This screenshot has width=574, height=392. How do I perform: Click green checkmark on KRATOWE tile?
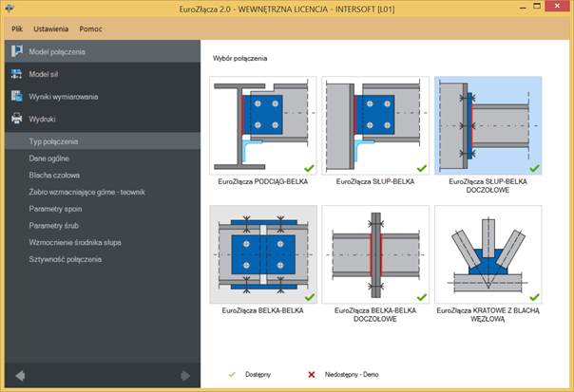point(534,297)
